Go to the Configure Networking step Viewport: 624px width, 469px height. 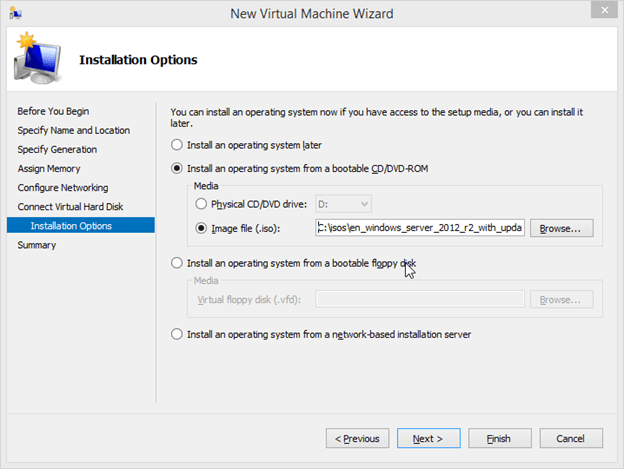click(63, 187)
